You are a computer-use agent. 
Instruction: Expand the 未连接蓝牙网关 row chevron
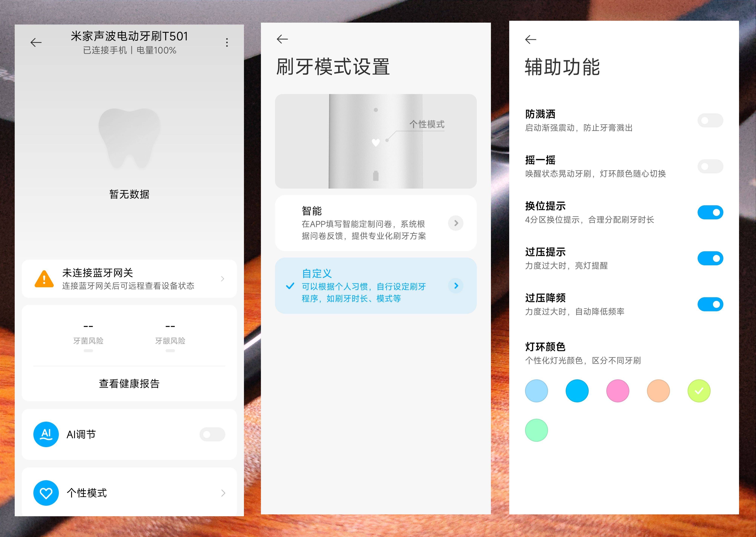click(222, 279)
